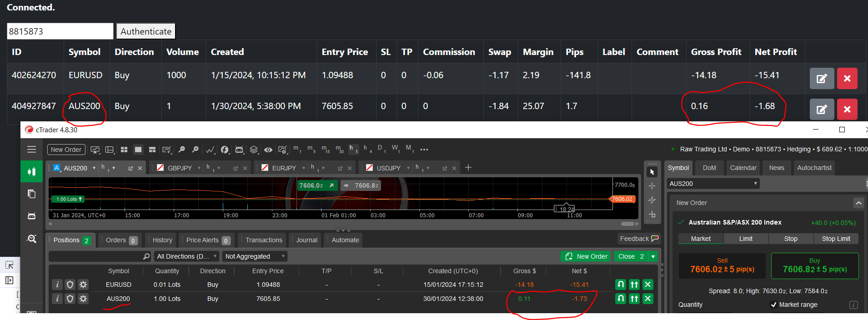Open more timeframes via ellipsis icon
Screen dimensions: 868x320
pos(424,149)
